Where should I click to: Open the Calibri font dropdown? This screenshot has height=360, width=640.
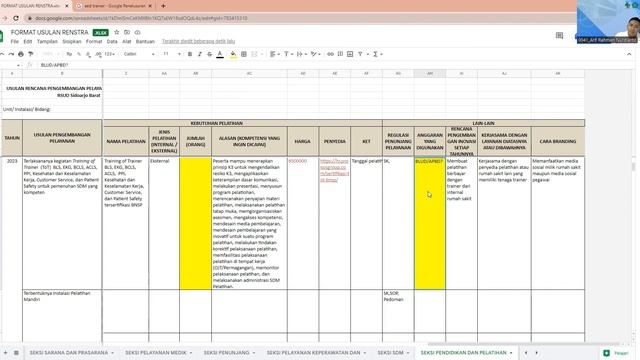tap(139, 54)
